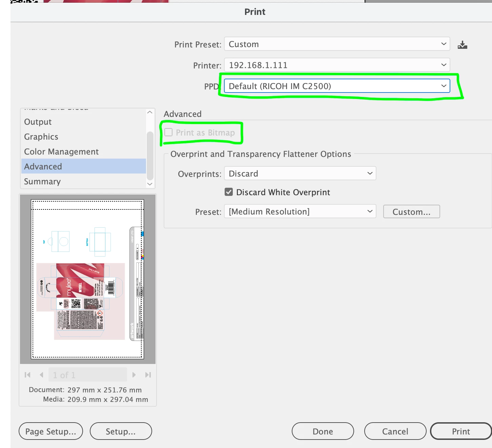Go to first page in preview
The width and height of the screenshot is (492, 448).
tap(27, 375)
